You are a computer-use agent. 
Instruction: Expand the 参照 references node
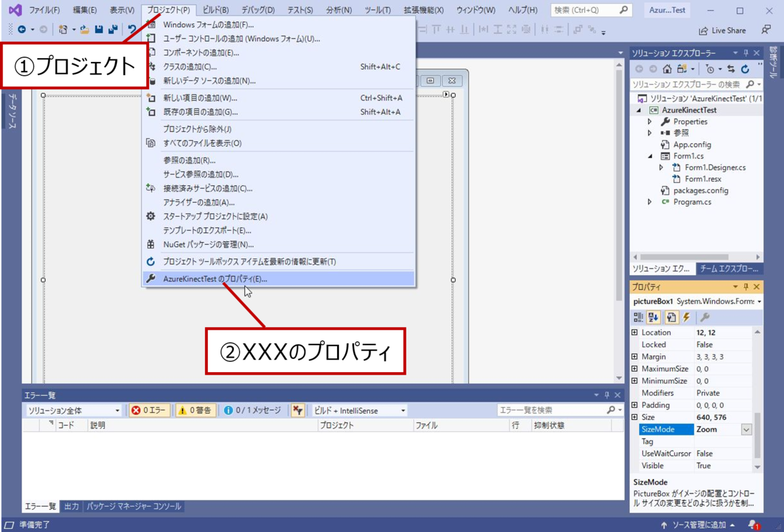649,133
